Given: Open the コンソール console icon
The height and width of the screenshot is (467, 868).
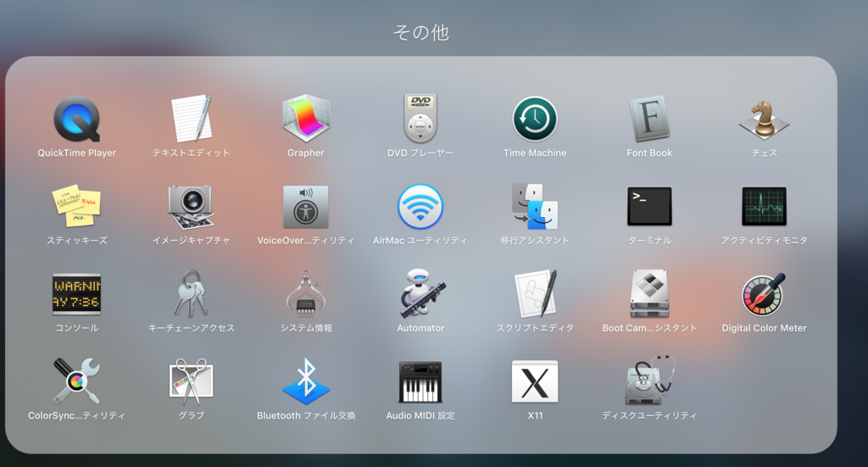Looking at the screenshot, I should click(x=76, y=294).
